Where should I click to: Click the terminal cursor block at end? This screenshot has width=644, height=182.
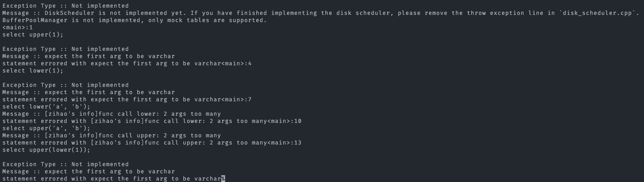(x=223, y=179)
